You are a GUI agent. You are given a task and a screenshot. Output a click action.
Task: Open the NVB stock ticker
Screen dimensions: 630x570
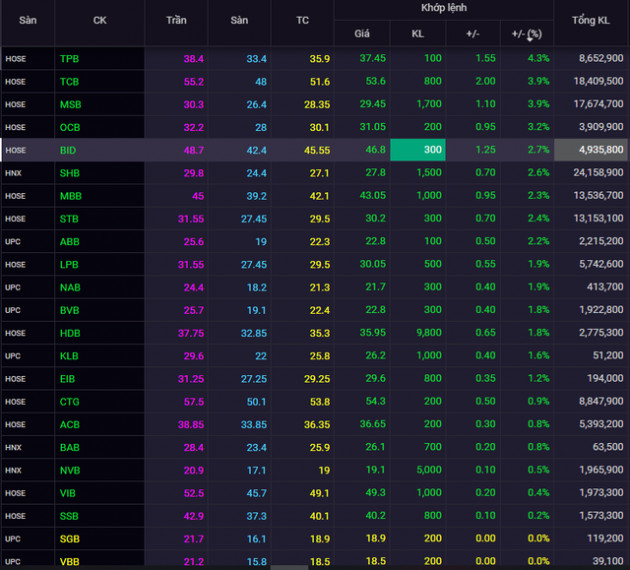[70, 471]
